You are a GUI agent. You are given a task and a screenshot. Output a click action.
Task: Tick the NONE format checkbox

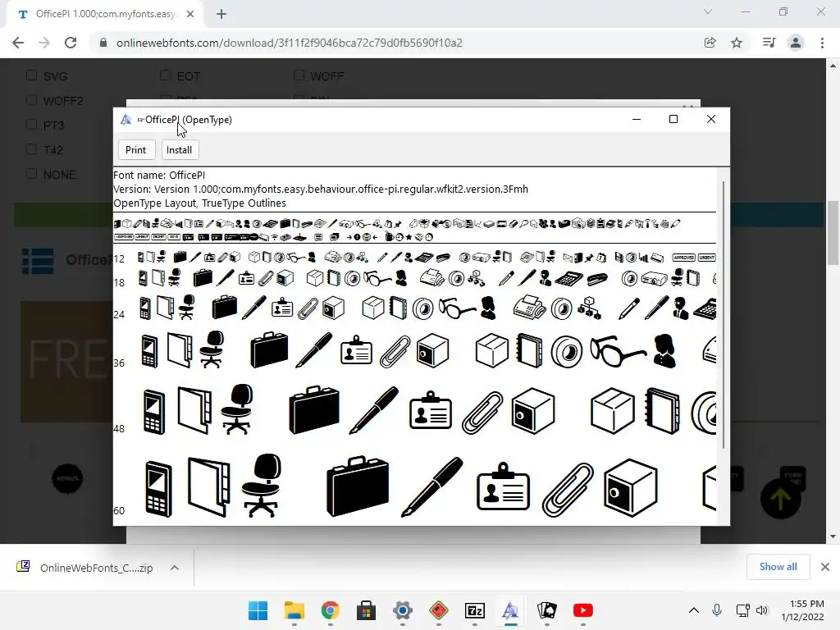32,174
